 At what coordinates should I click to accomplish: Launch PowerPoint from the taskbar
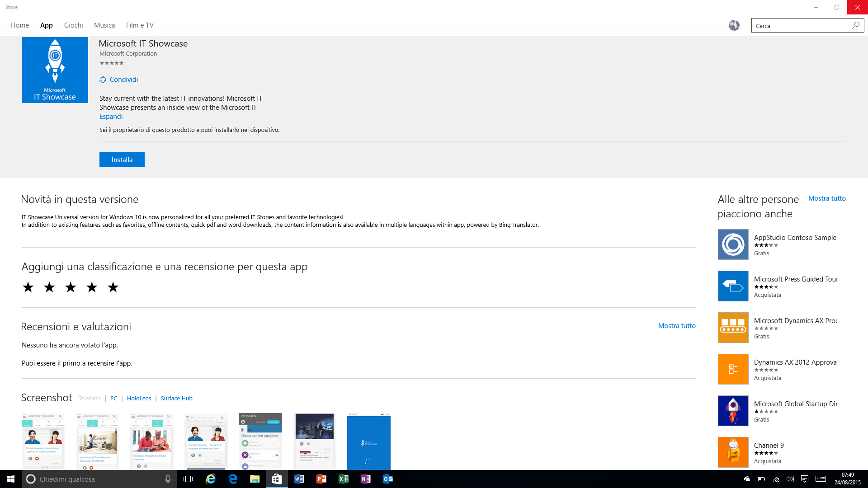(321, 479)
